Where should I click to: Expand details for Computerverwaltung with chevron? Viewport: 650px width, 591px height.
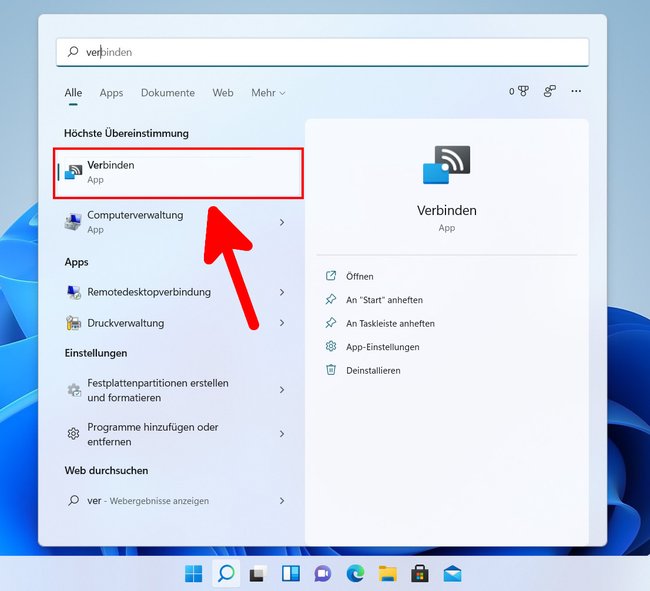pos(282,223)
